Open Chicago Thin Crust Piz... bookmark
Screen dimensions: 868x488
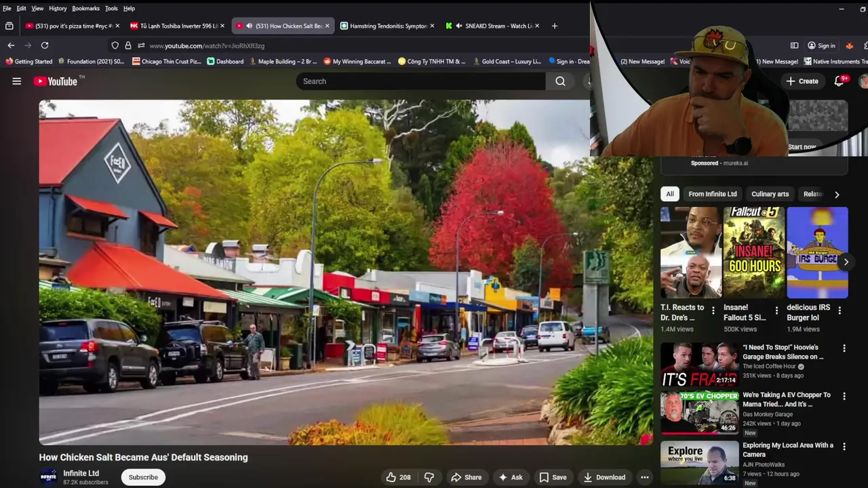tap(167, 61)
